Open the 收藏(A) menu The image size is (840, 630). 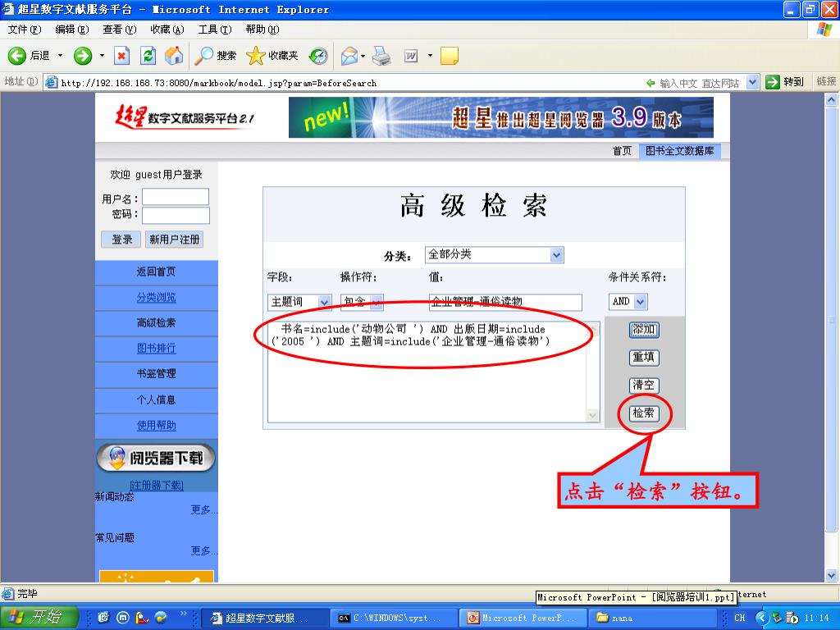[167, 29]
